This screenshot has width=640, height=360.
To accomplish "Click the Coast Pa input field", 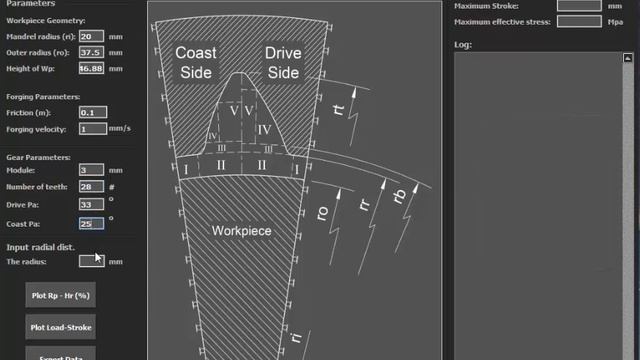I will coord(91,224).
